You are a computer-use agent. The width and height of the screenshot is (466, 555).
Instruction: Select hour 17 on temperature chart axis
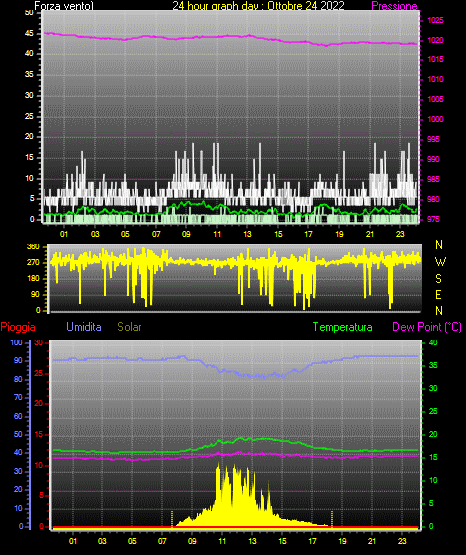tap(312, 541)
